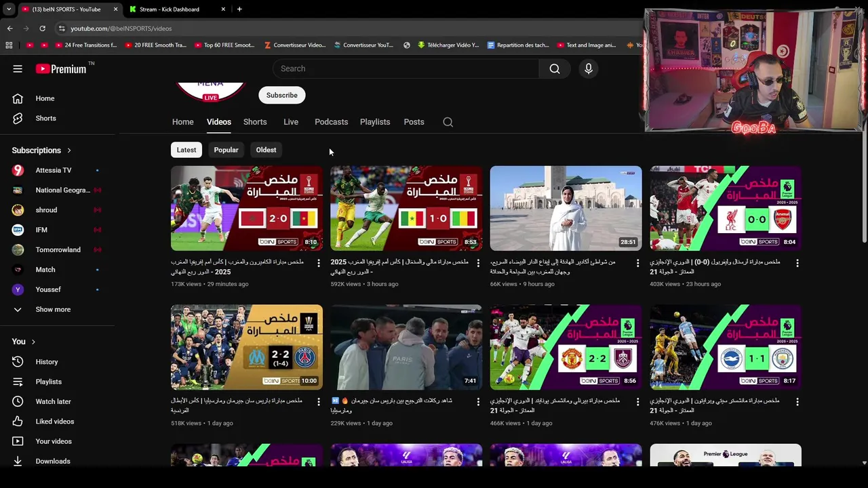Open Liked videos
This screenshot has width=868, height=488.
[x=54, y=422]
